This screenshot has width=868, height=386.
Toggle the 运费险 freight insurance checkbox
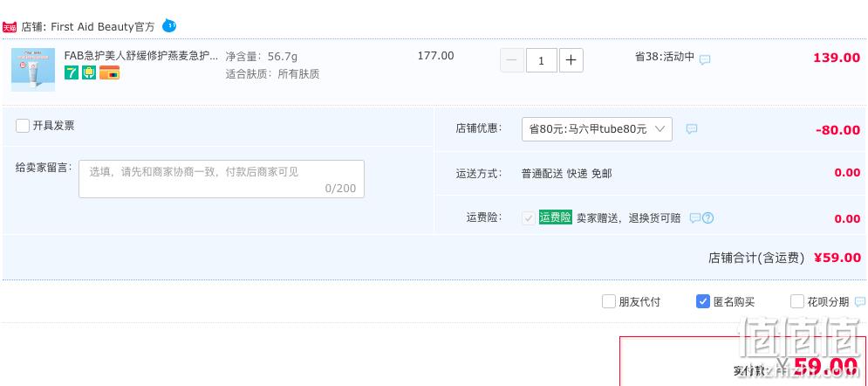(x=528, y=218)
